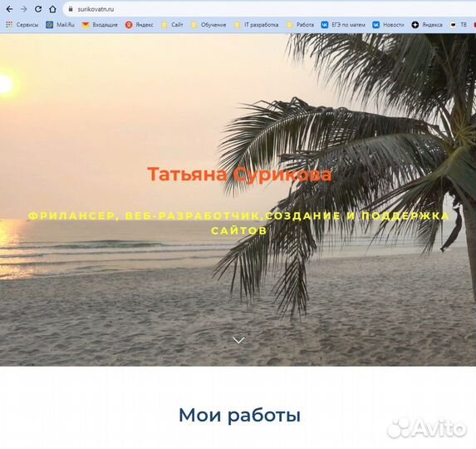
Task: Go back to the previous page
Action: tap(9, 9)
